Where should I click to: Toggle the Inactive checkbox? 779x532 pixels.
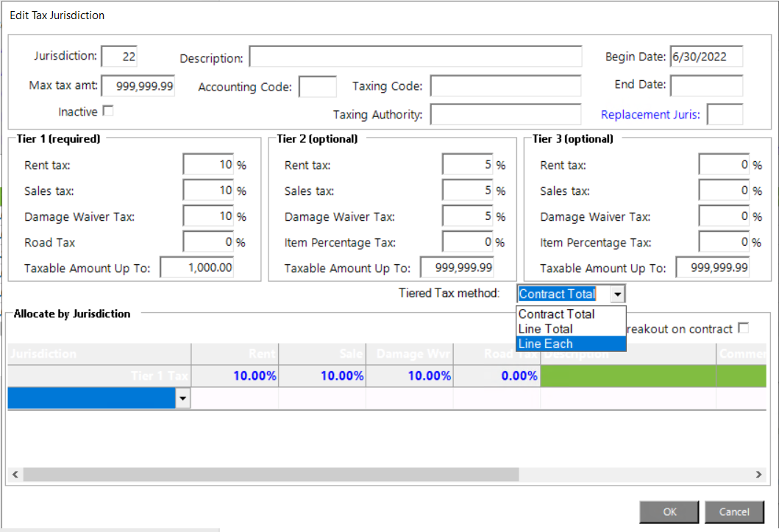108,111
